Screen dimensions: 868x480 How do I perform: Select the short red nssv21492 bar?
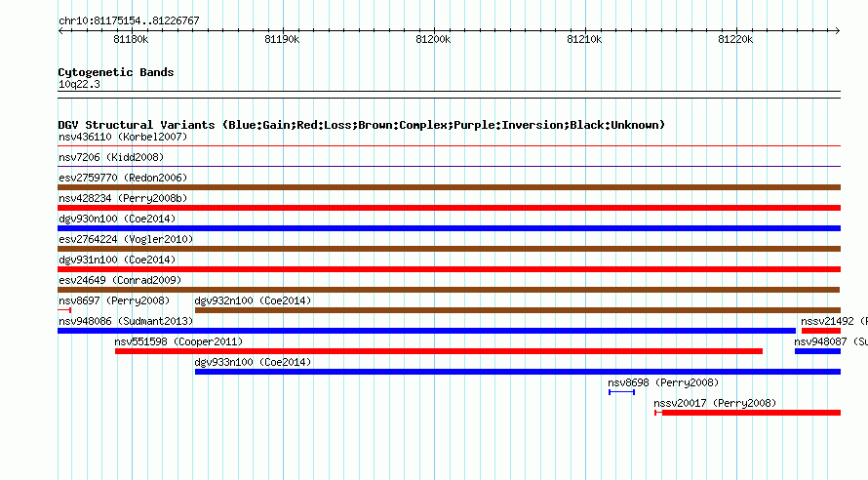pos(821,331)
